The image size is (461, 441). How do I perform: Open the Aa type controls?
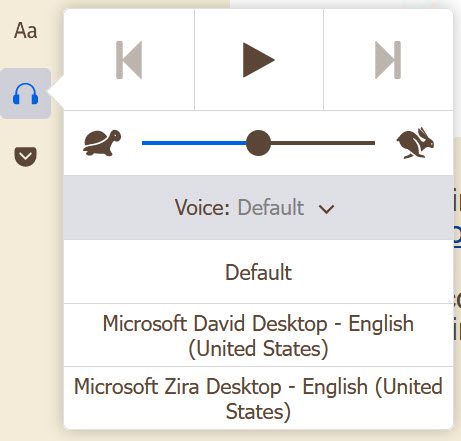(25, 31)
